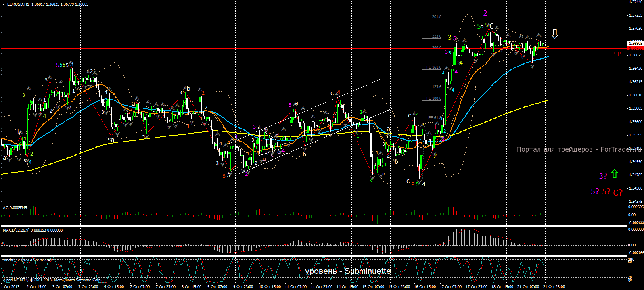Select the FE 161.8 expansion label
This screenshot has height=290, width=644.
click(x=434, y=67)
